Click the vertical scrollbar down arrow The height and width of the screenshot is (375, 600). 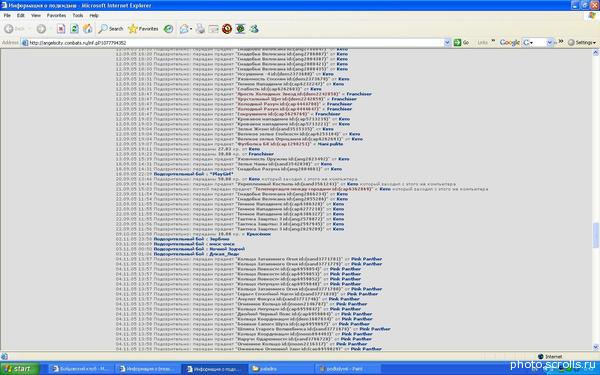pos(595,347)
